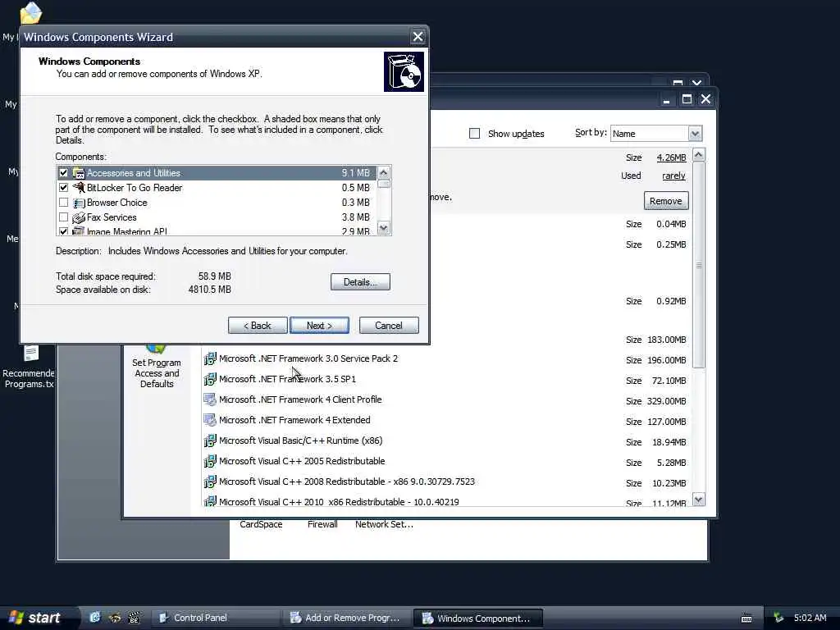Click the second quick launch icon
The width and height of the screenshot is (840, 630).
coord(115,618)
